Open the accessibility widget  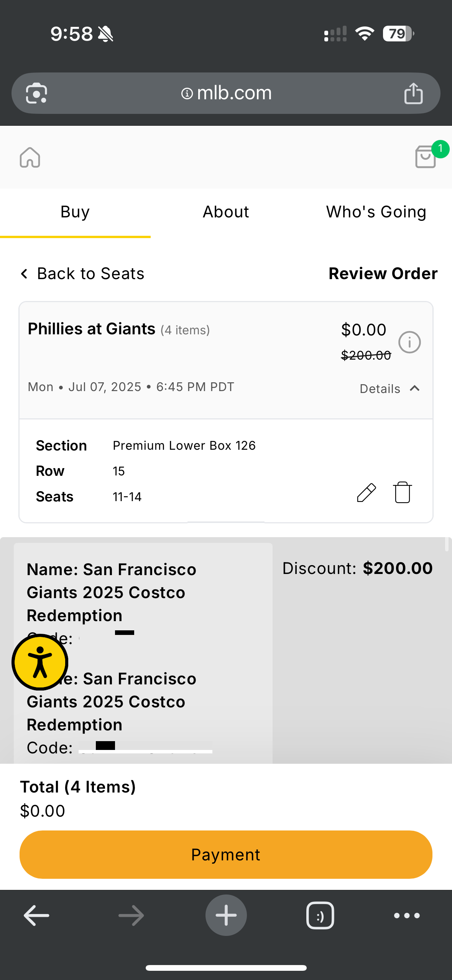coord(40,662)
